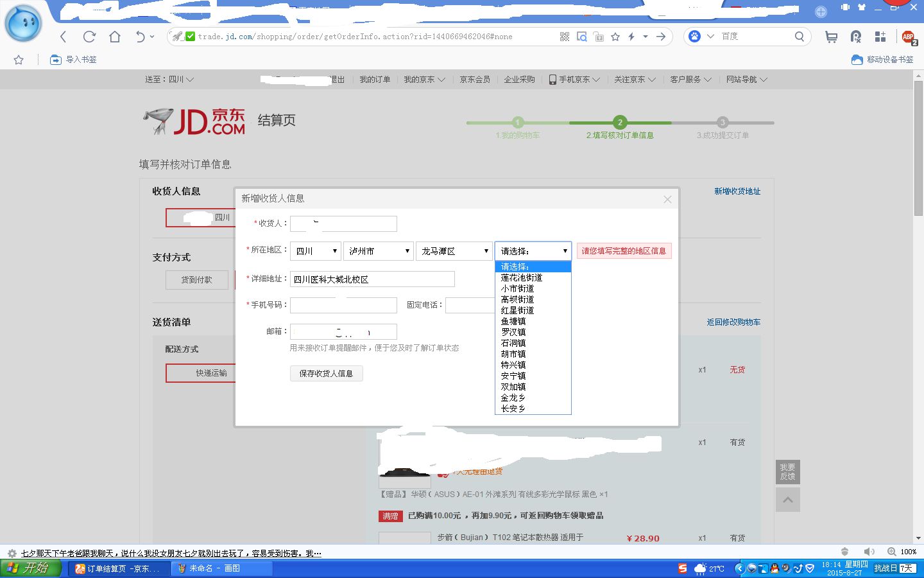Choose 安宁镇 option

tap(533, 376)
